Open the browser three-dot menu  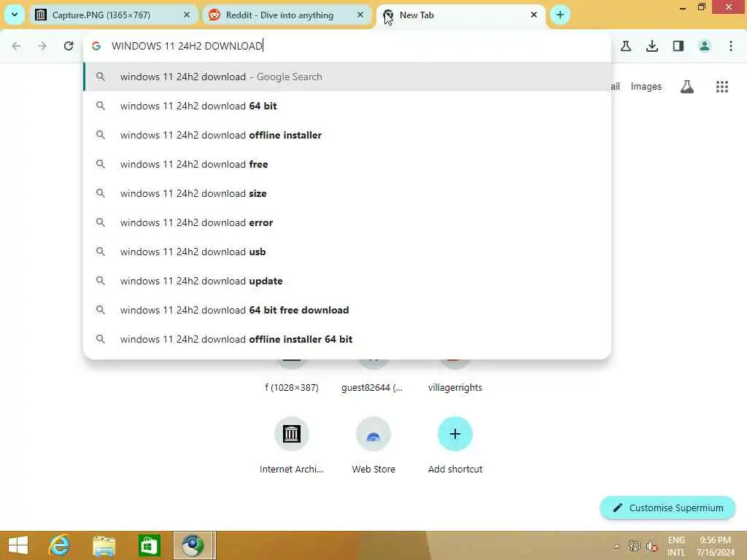(x=731, y=46)
